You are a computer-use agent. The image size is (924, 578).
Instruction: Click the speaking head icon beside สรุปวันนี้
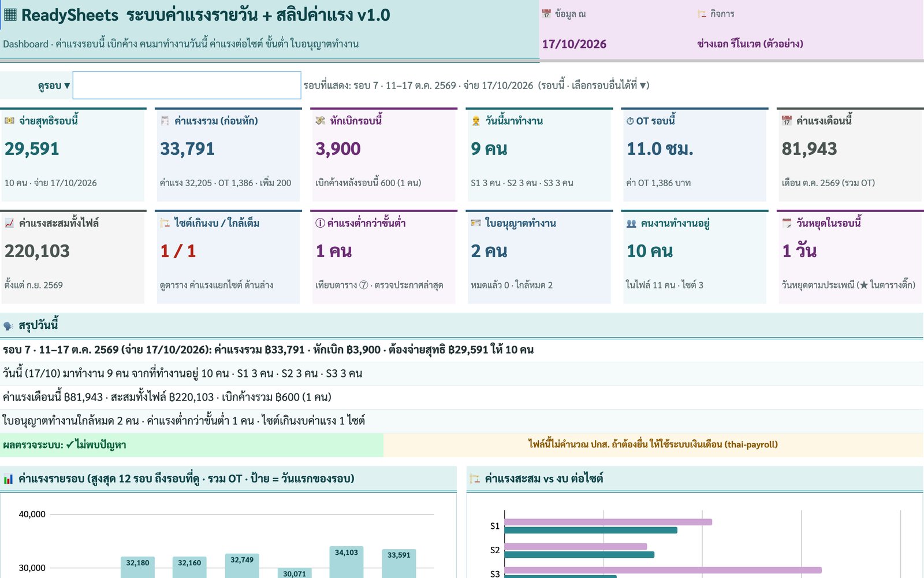[9, 326]
